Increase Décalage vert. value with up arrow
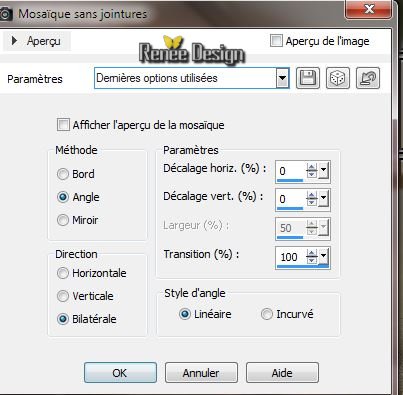 click(x=312, y=195)
